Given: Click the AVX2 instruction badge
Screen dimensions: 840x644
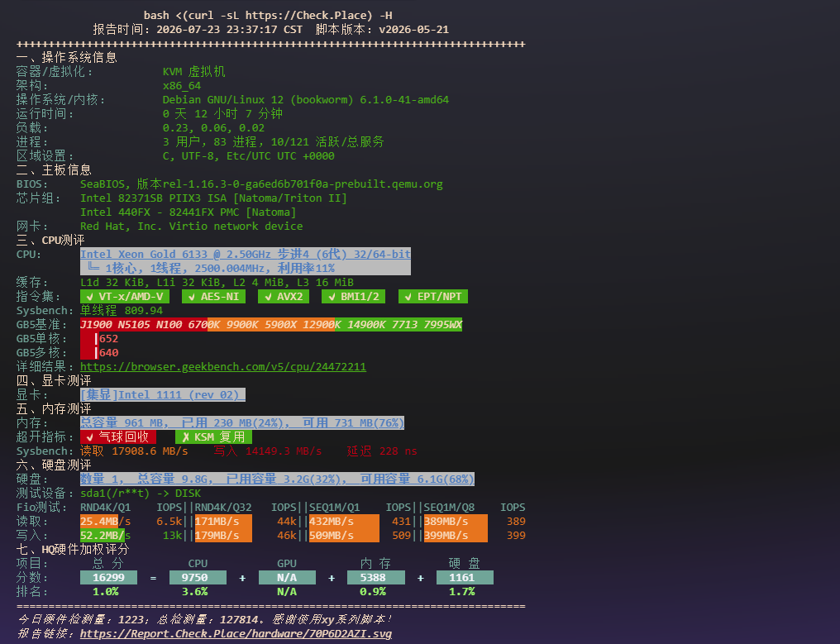Looking at the screenshot, I should tap(284, 297).
